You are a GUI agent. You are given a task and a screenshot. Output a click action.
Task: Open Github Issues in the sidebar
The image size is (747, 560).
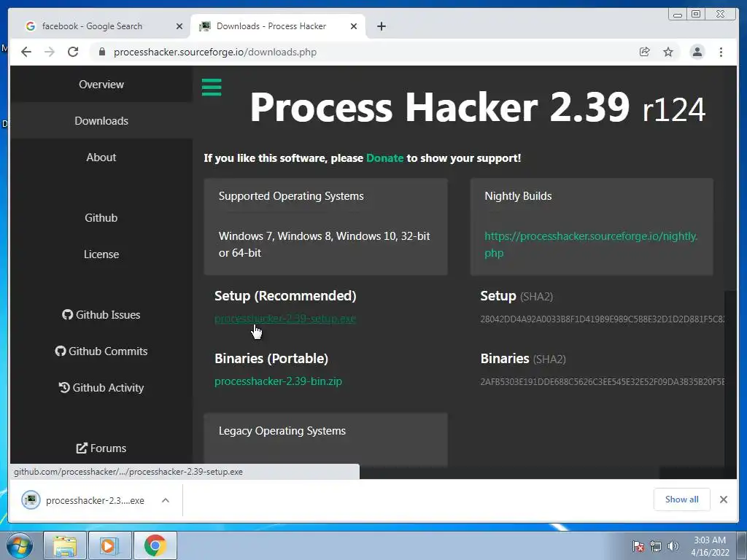pyautogui.click(x=101, y=315)
